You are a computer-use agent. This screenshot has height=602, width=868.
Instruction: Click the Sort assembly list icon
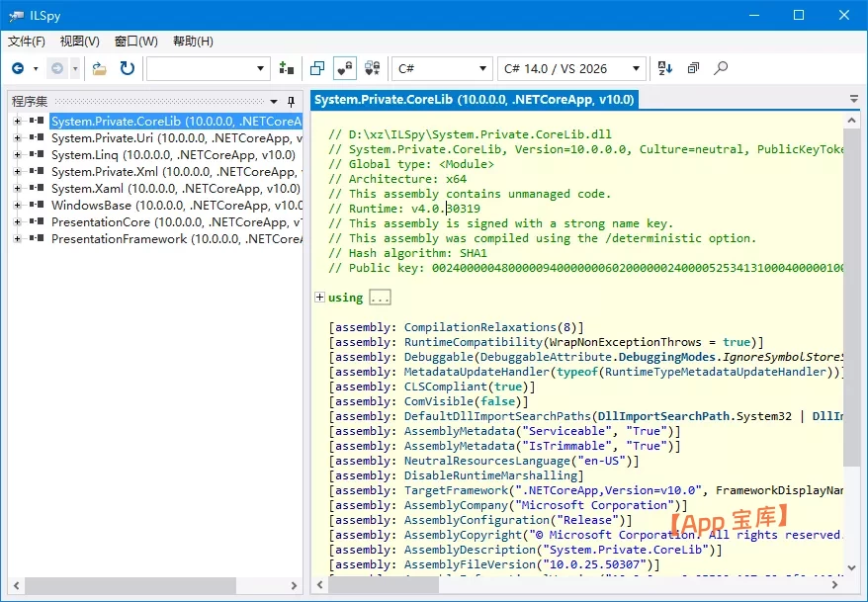click(665, 68)
